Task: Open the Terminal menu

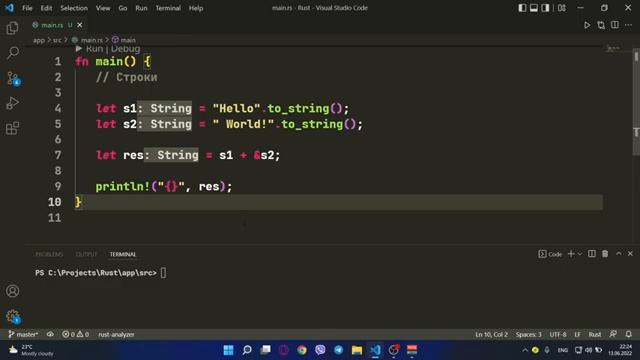Action: 168,8
